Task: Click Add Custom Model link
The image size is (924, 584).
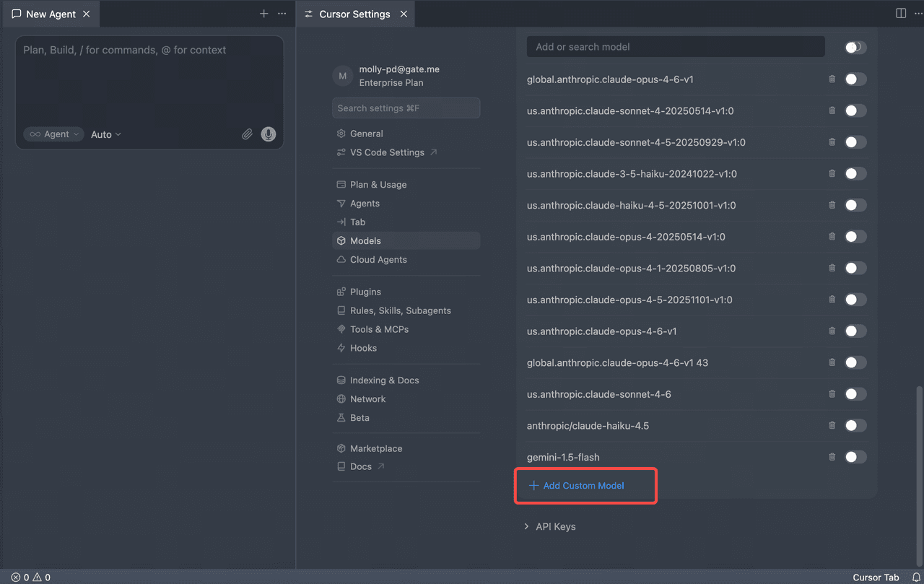Action: pos(577,486)
